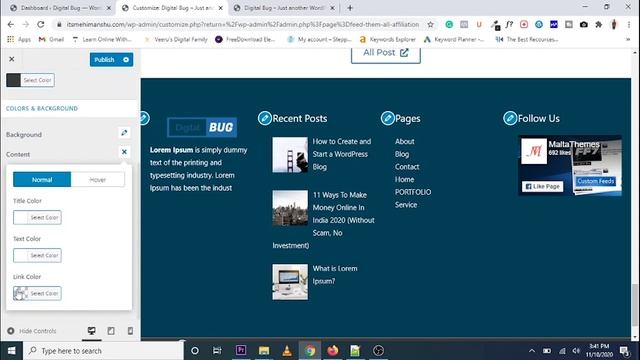Open Firefox from the taskbar

pyautogui.click(x=333, y=350)
